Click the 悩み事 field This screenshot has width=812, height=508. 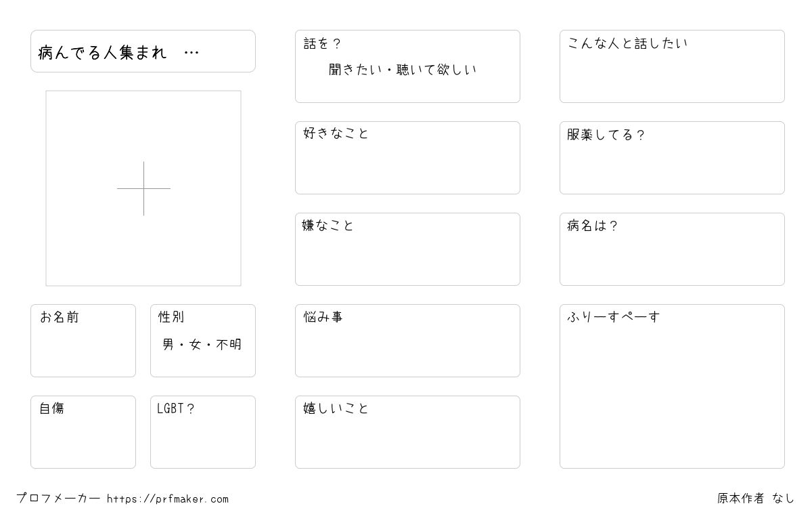click(407, 340)
